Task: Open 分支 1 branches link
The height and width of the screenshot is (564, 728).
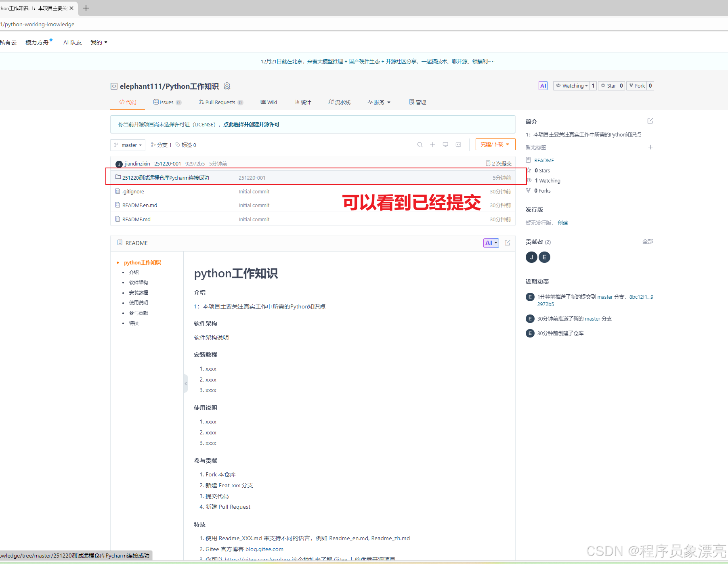Action: point(161,145)
